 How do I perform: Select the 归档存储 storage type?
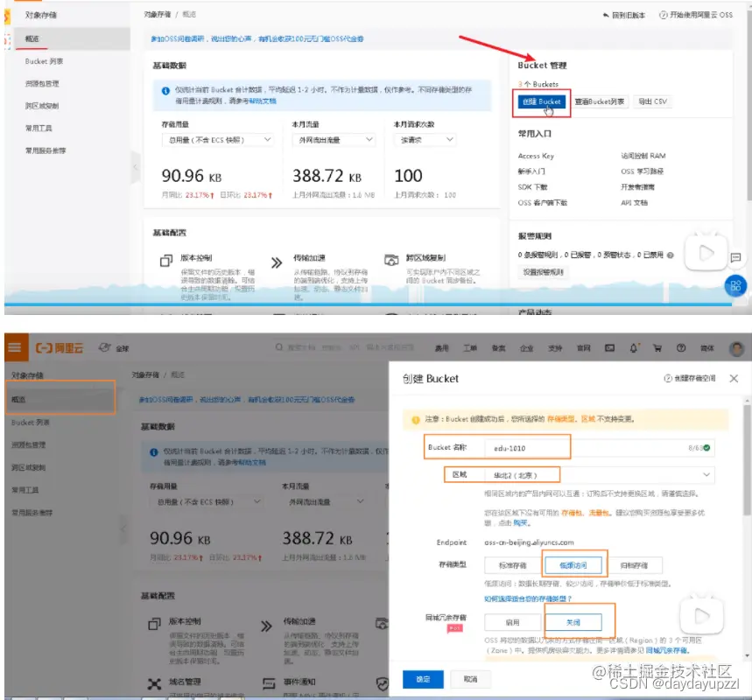click(634, 565)
